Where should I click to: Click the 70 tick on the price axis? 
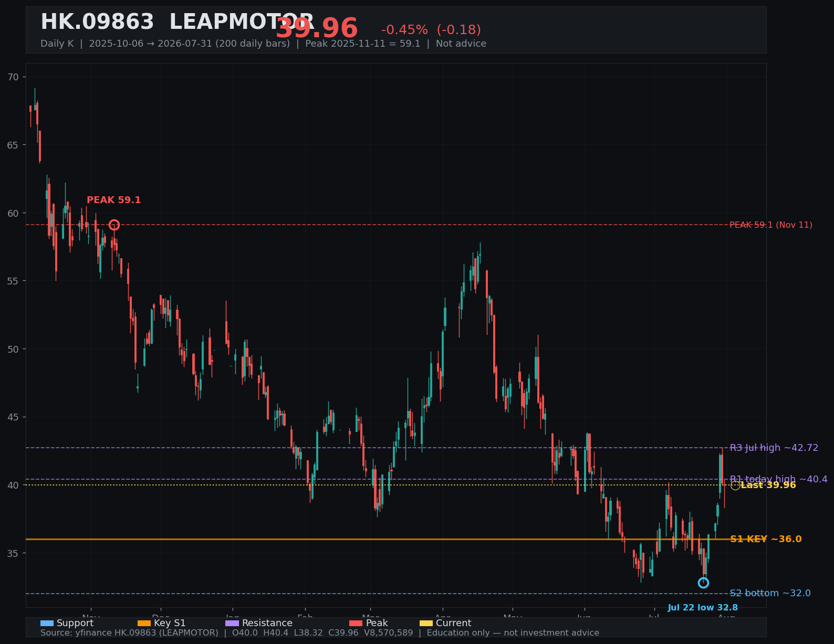(x=13, y=77)
